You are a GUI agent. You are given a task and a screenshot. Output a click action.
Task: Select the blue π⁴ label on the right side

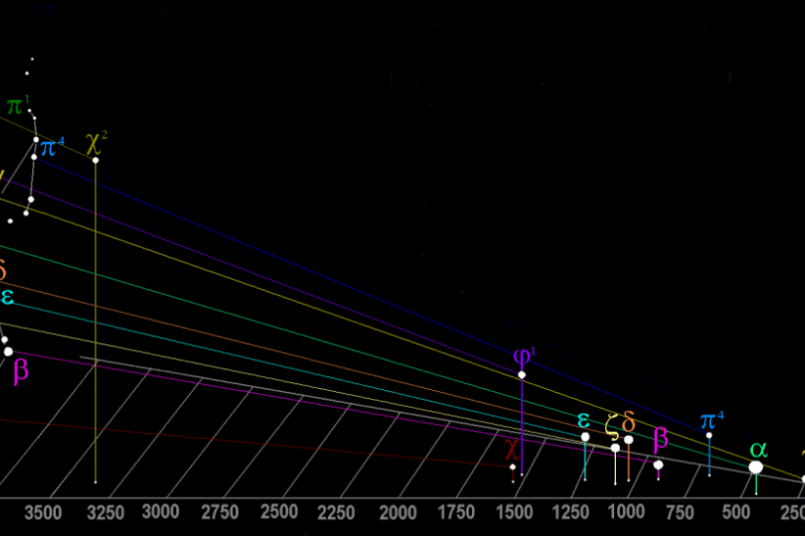pos(711,420)
